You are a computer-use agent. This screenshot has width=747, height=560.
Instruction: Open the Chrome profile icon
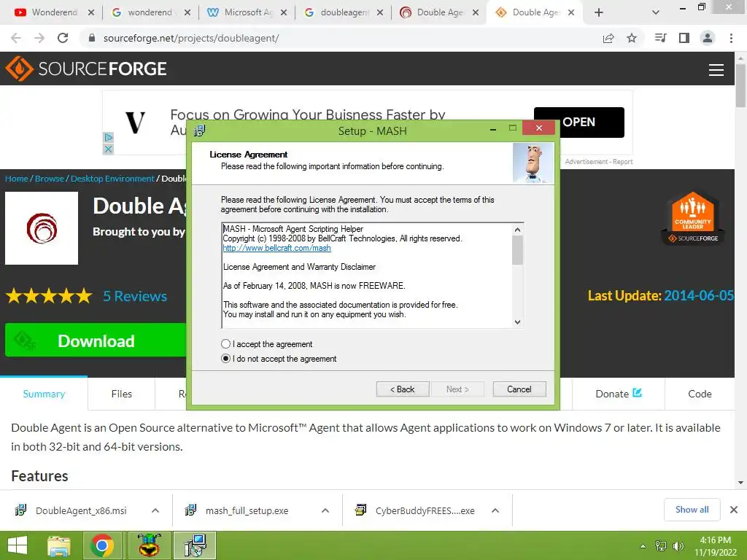click(x=708, y=38)
